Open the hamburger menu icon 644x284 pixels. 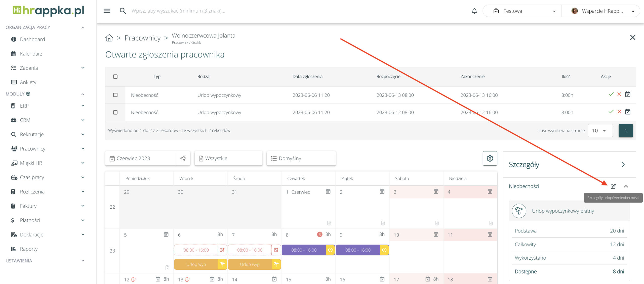[107, 11]
